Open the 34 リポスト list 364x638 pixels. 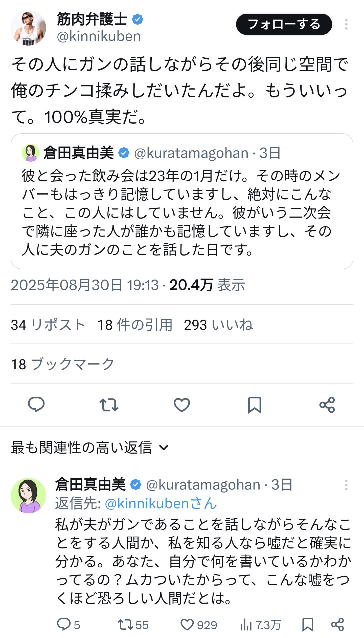click(x=48, y=325)
